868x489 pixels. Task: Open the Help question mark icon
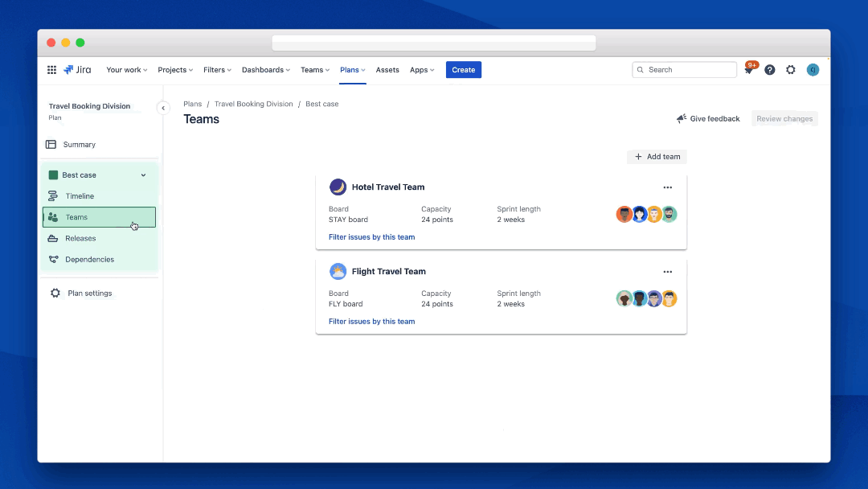tap(769, 70)
